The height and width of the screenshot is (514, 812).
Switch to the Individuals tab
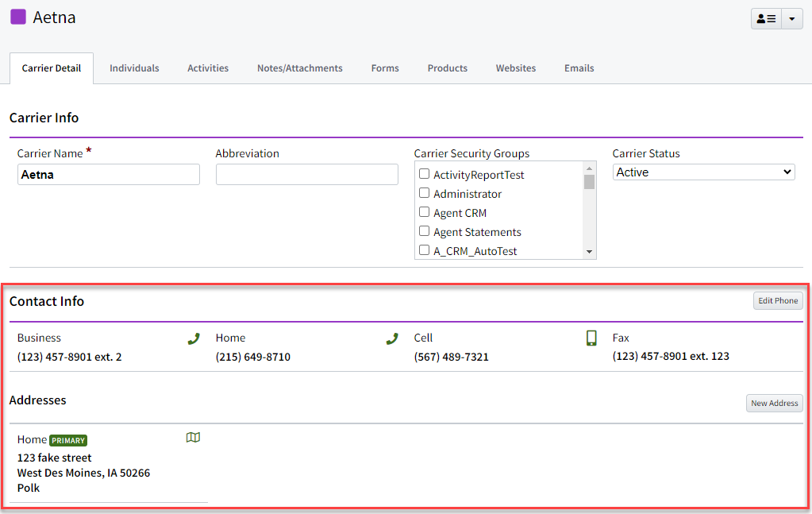pos(134,68)
